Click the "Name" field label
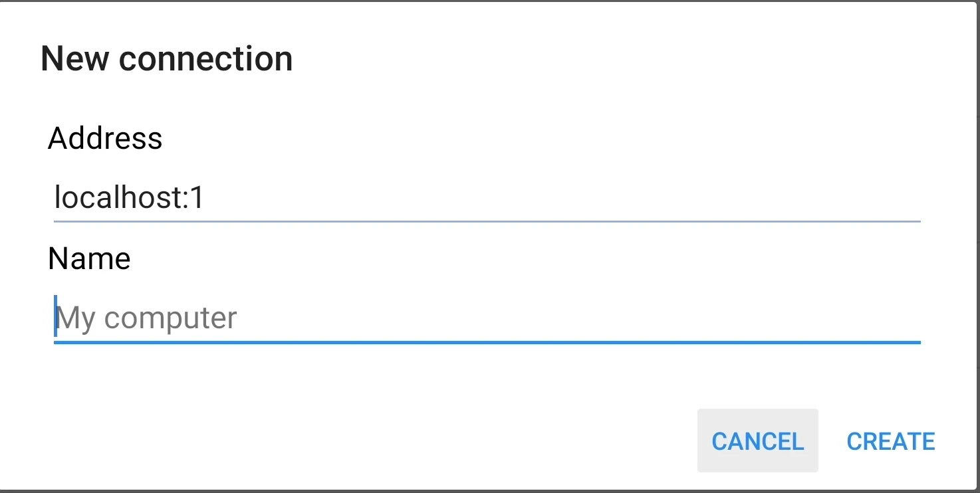 click(89, 258)
